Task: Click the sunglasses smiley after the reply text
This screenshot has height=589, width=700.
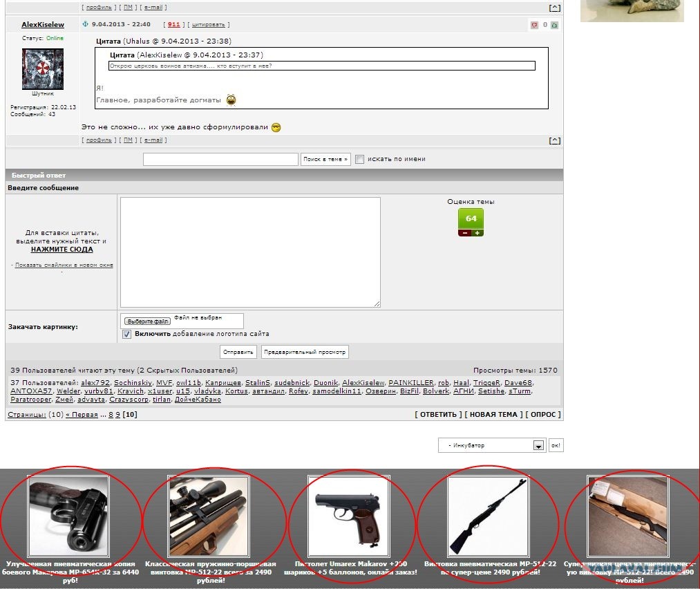Action: [x=276, y=127]
